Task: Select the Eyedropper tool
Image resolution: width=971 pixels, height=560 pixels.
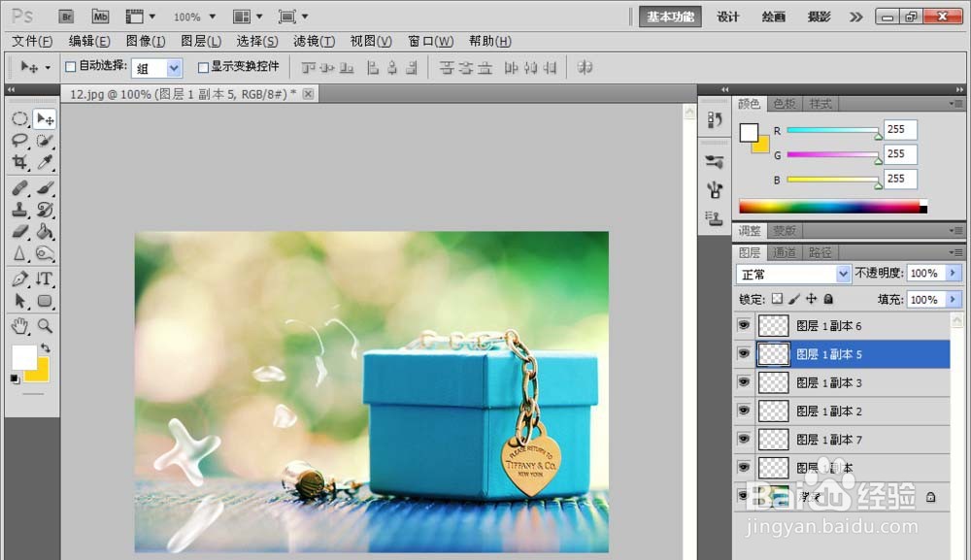Action: [x=46, y=162]
